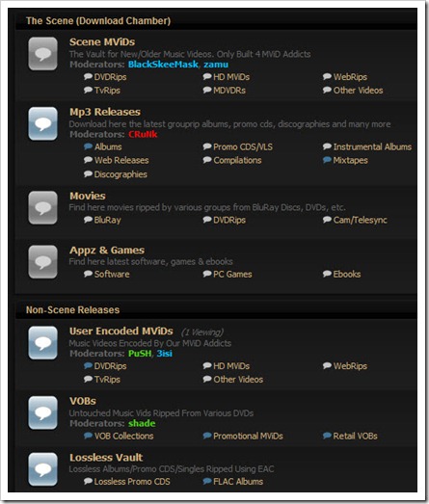Click the bubble icon beside Albums
The image size is (429, 504).
coord(88,146)
